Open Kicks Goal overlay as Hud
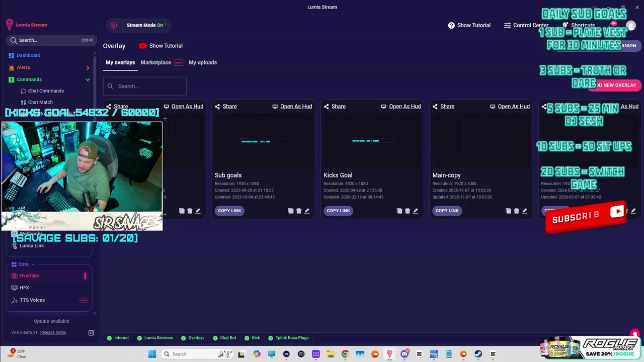Screen dimensions: 644x362 400,106
